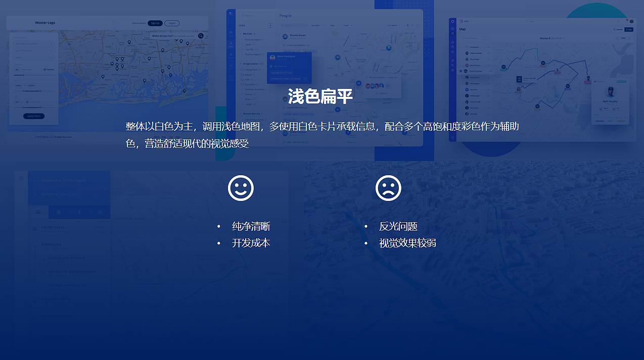Collapse the Shared with me section

coord(241,114)
